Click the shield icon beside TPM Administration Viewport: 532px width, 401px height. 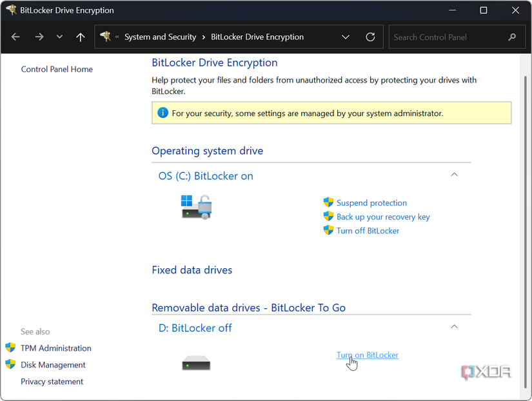pyautogui.click(x=10, y=347)
